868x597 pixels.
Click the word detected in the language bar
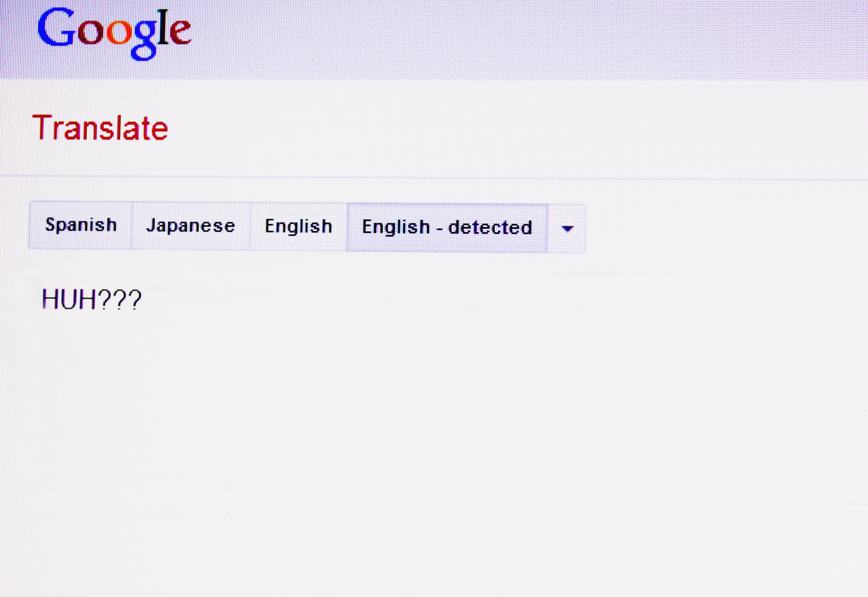[490, 227]
